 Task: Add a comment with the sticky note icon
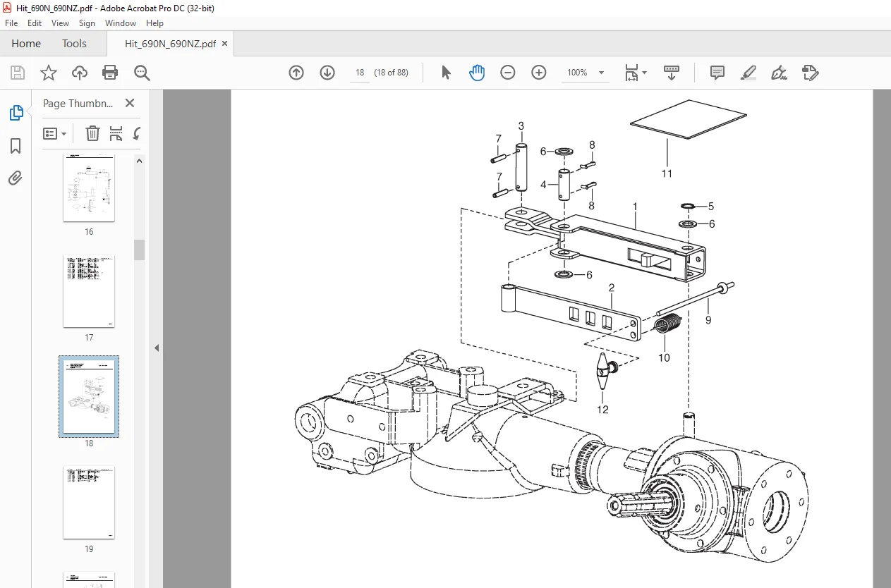click(717, 73)
